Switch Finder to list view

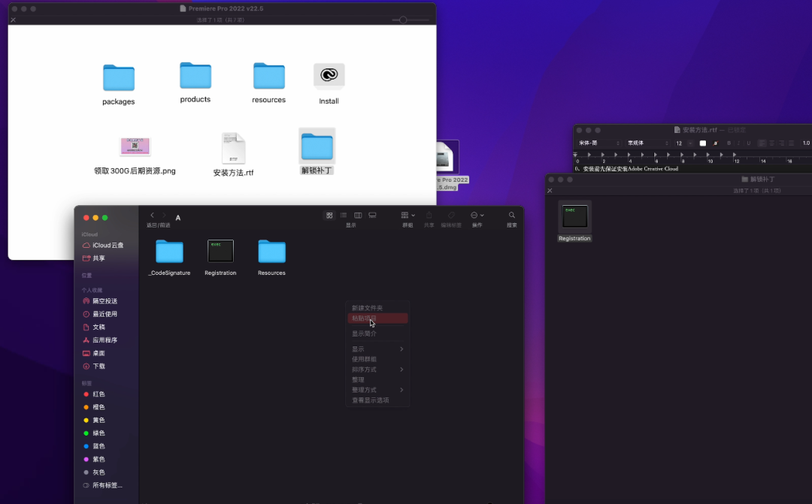(344, 216)
